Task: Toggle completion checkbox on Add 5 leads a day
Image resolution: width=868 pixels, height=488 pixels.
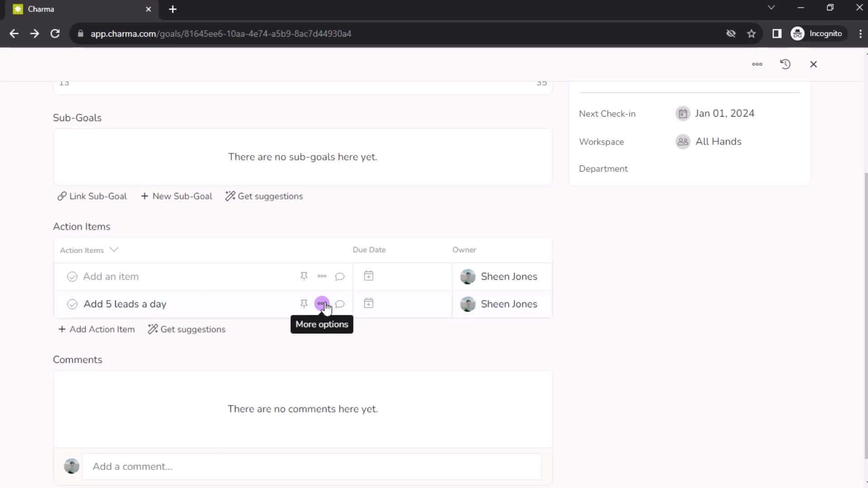Action: (71, 304)
